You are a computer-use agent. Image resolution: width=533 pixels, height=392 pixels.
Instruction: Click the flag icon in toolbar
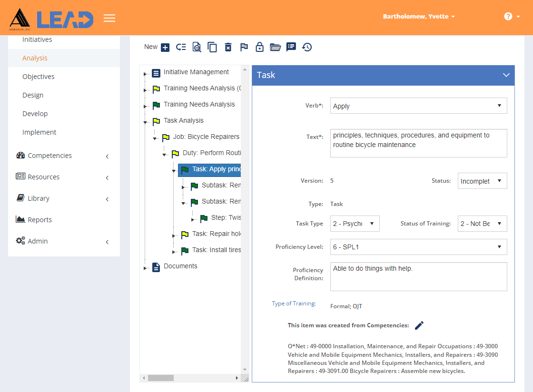tap(244, 47)
